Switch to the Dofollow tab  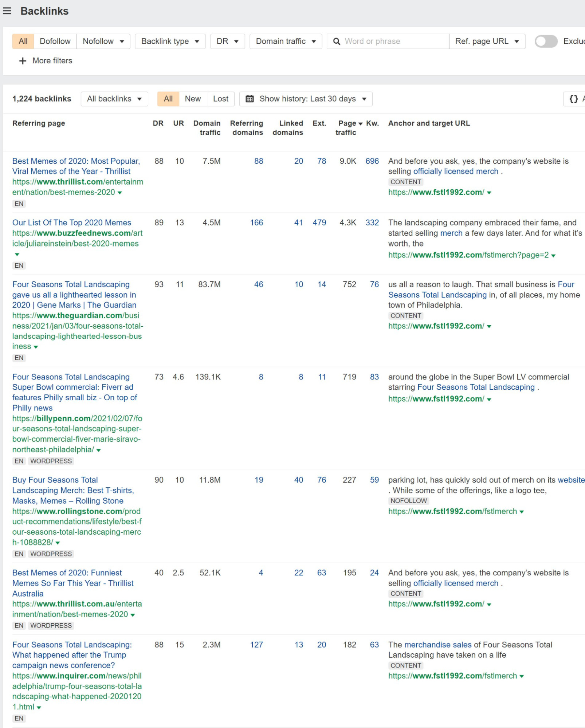point(55,41)
